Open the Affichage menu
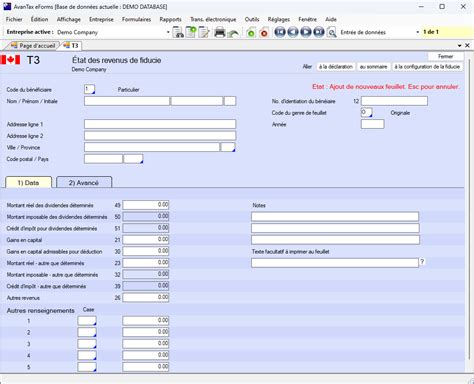474x384 pixels. click(x=69, y=19)
